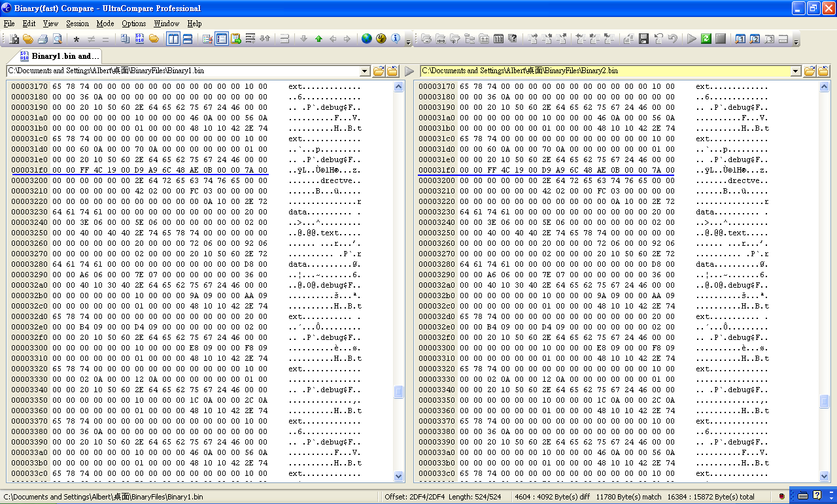Activate pane 1 magnifier icon

click(740, 39)
